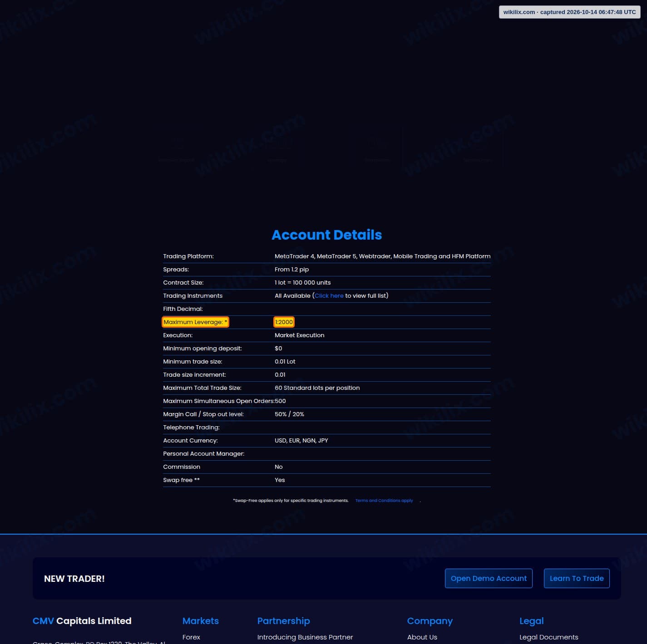Click the '1 lot = 100 000 units' value
The image size is (647, 644).
[x=302, y=282]
